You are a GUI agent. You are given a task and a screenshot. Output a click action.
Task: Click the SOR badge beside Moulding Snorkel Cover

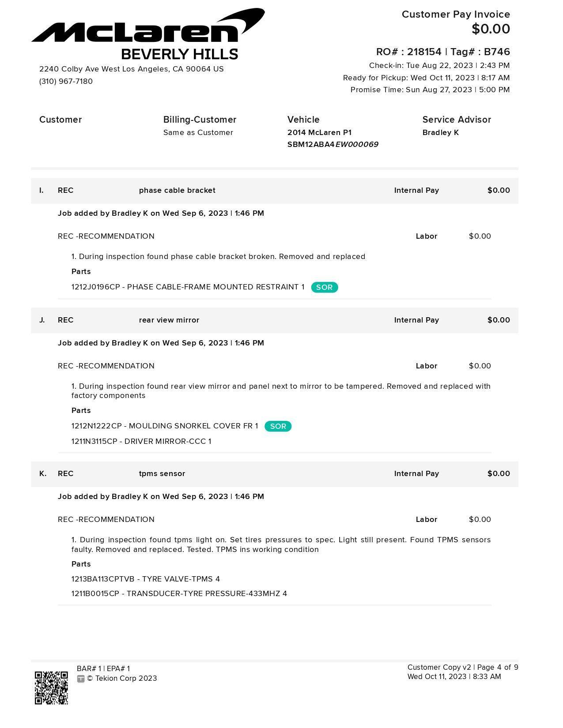[278, 426]
